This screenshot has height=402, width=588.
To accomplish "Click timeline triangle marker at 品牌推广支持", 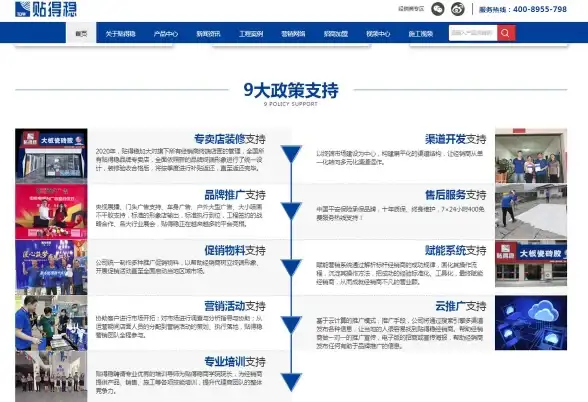I will (x=291, y=210).
